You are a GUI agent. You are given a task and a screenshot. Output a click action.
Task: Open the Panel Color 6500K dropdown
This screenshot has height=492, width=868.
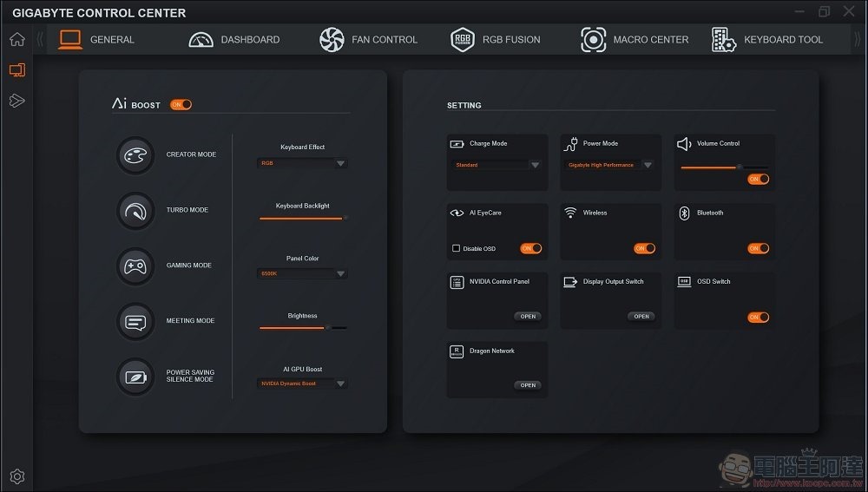tap(302, 273)
